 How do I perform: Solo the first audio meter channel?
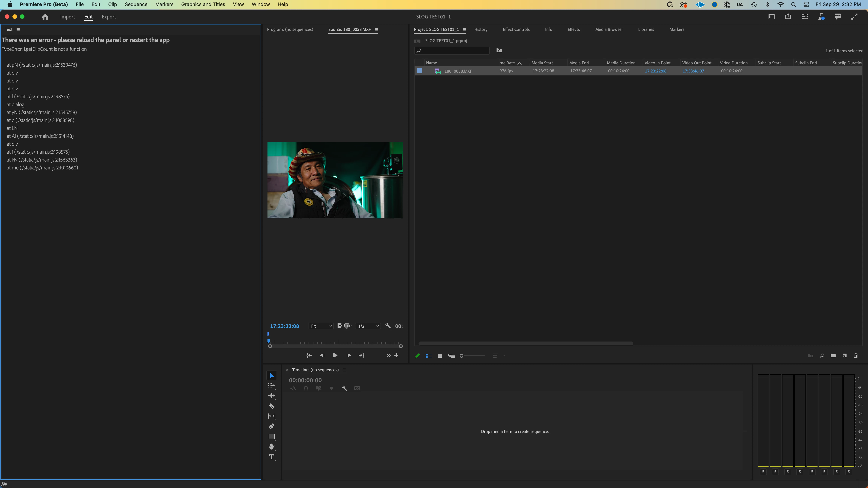click(763, 472)
